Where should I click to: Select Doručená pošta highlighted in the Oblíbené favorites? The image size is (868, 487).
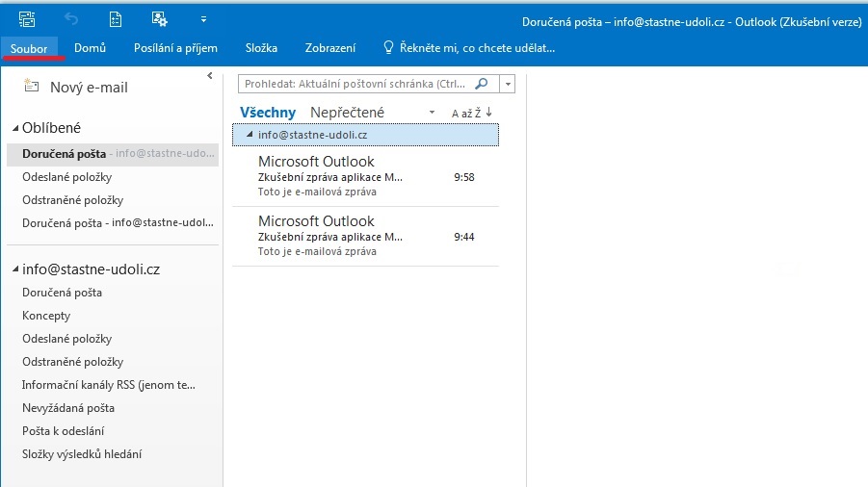tap(113, 154)
